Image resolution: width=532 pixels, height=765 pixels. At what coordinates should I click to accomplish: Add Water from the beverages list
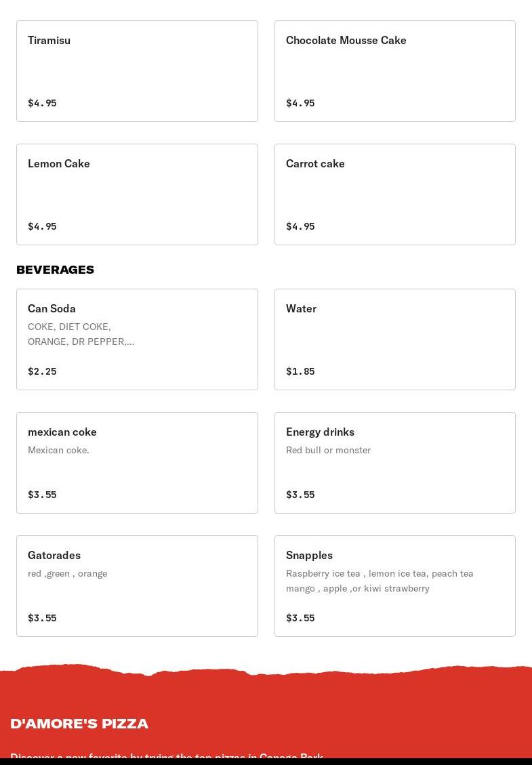[x=395, y=339]
